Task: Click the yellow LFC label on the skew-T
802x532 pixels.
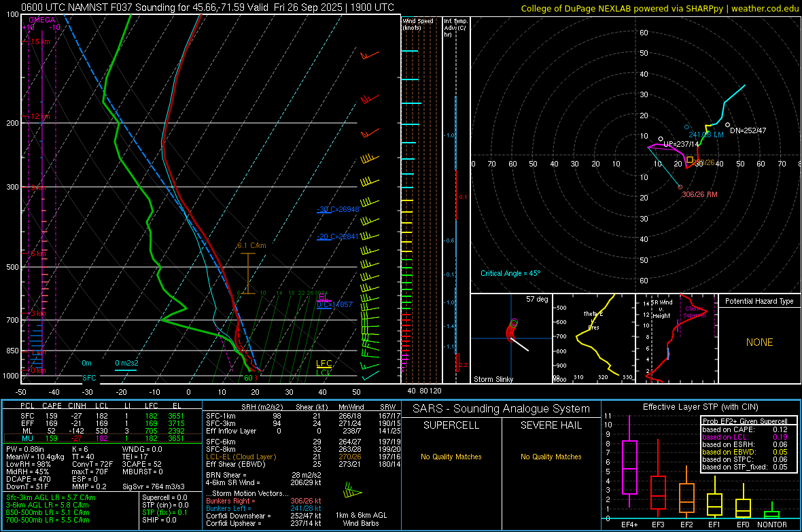Action: tap(324, 363)
